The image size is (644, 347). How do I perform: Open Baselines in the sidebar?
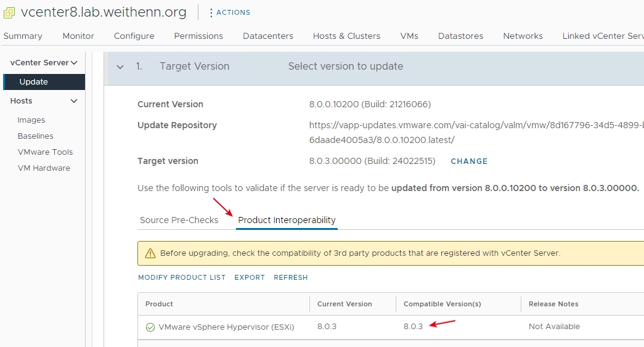35,136
